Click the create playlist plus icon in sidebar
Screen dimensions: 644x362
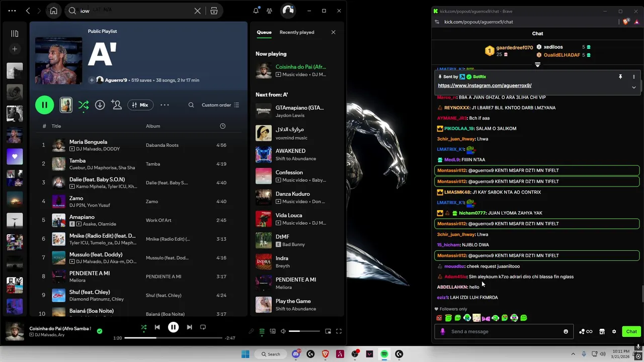(15, 49)
